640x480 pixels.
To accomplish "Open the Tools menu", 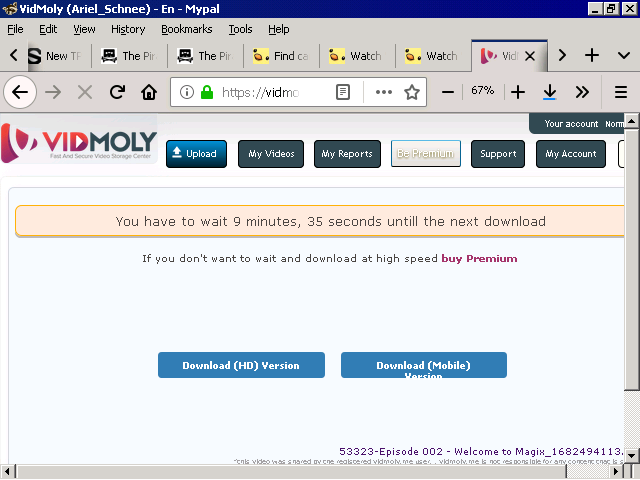I will coord(240,29).
